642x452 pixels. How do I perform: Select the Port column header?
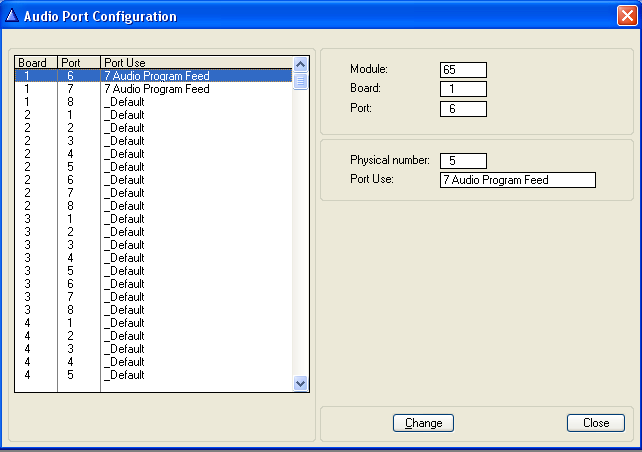pyautogui.click(x=79, y=63)
